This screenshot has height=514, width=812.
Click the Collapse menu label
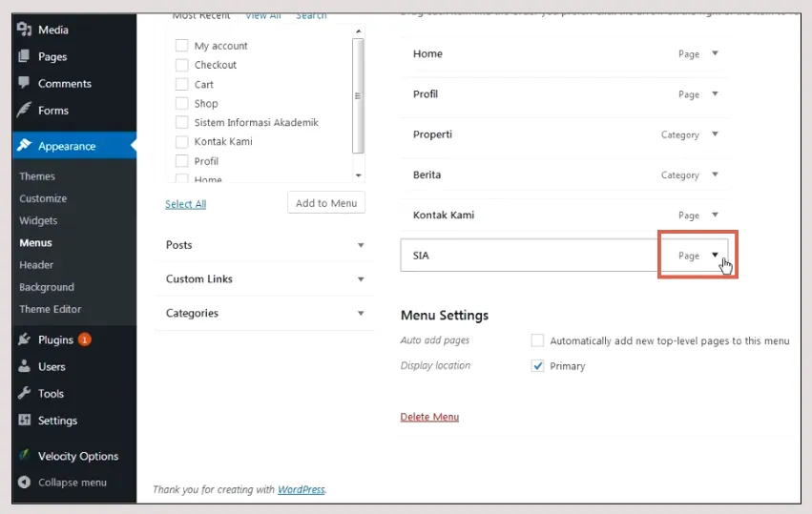(x=73, y=483)
